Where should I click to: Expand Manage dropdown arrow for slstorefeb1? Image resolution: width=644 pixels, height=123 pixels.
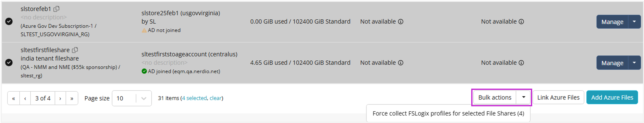[x=634, y=22]
